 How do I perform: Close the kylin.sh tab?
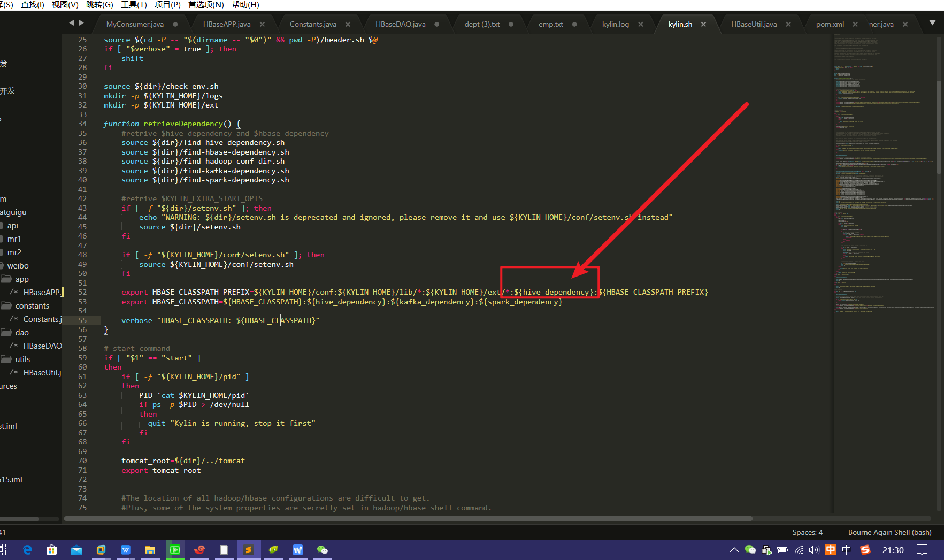[703, 24]
